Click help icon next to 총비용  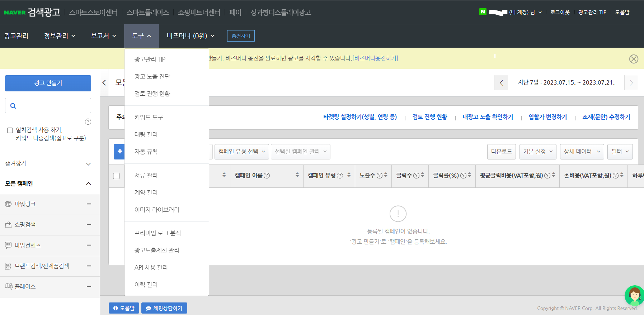(616, 176)
